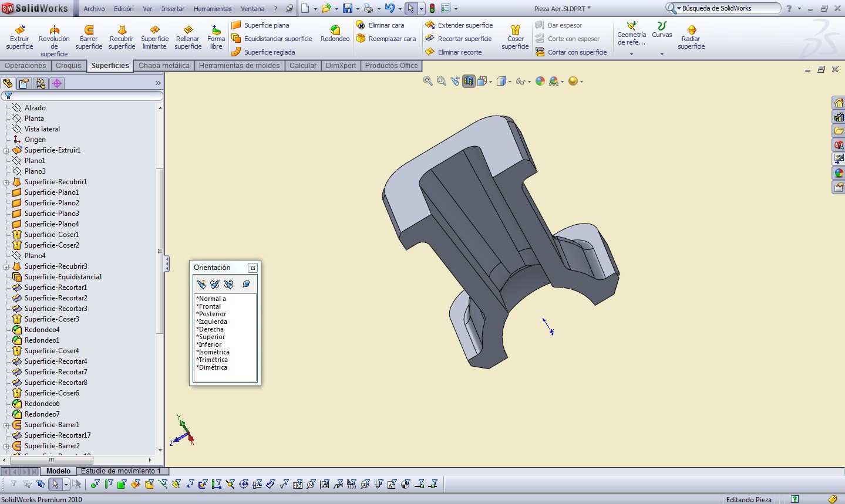Image resolution: width=845 pixels, height=504 pixels.
Task: Switch to Estudio de movimiento 1 tab
Action: [121, 471]
